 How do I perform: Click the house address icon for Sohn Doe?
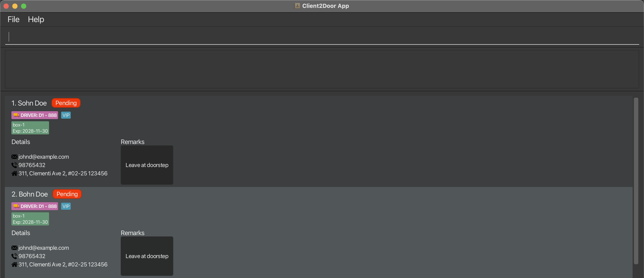[14, 173]
